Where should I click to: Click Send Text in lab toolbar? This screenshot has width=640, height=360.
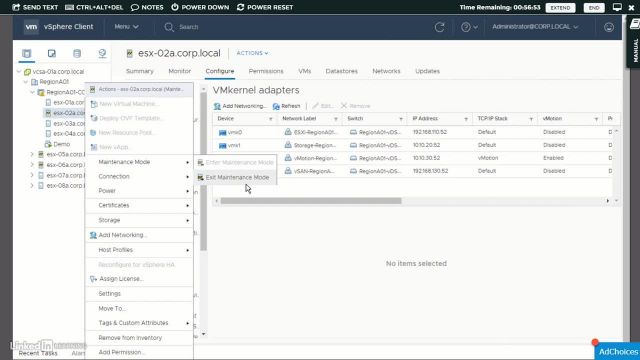tap(35, 7)
